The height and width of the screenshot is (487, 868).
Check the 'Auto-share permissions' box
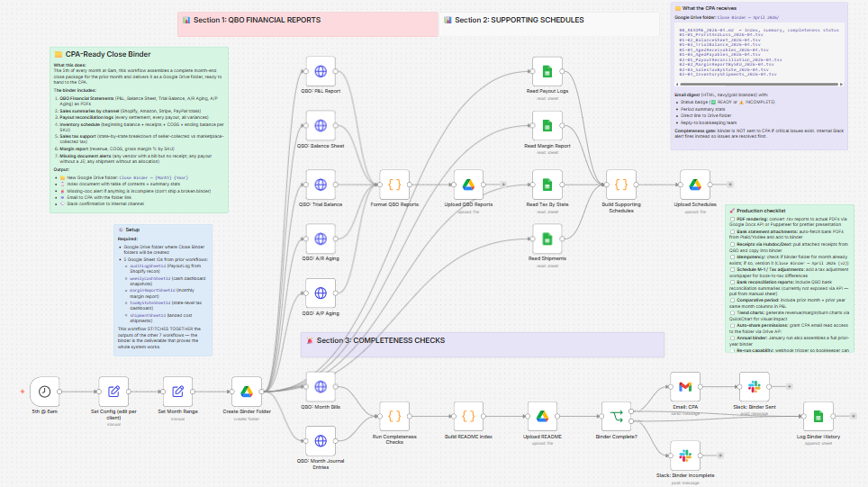tap(732, 325)
